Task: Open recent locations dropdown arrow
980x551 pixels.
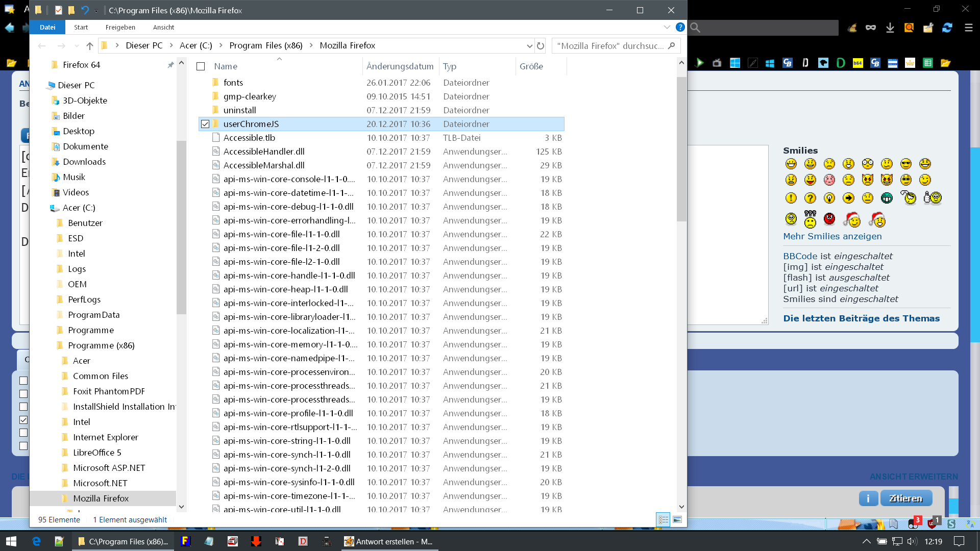Action: pos(77,46)
